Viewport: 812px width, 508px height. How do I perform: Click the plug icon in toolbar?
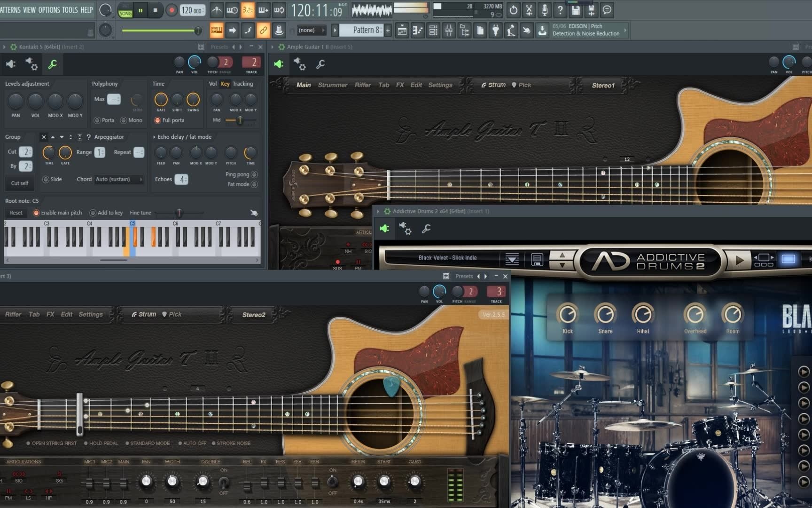496,31
